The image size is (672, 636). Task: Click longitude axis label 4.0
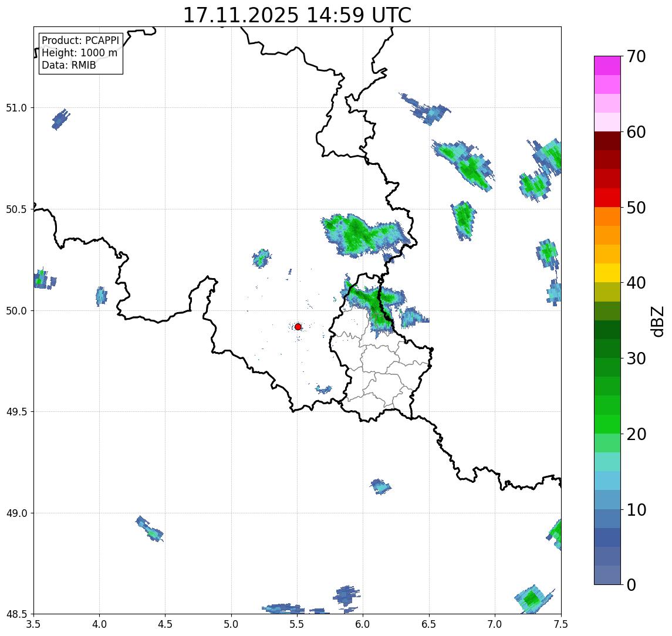[99, 624]
